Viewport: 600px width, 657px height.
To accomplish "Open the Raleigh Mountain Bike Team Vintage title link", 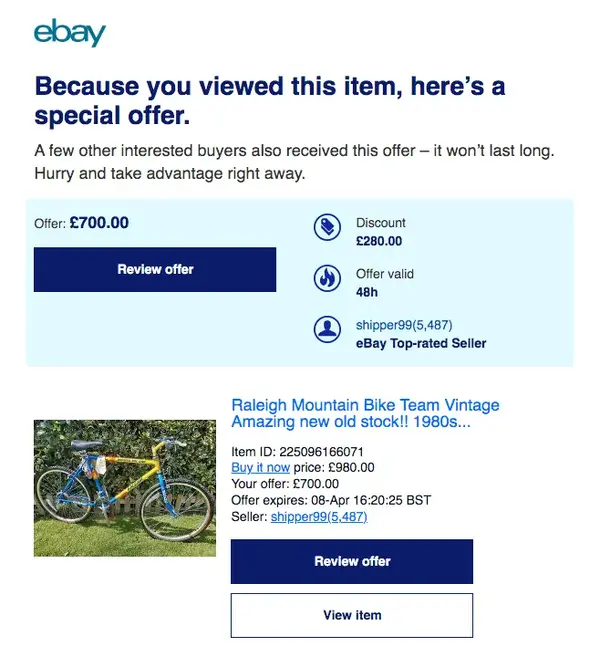I will [x=365, y=413].
